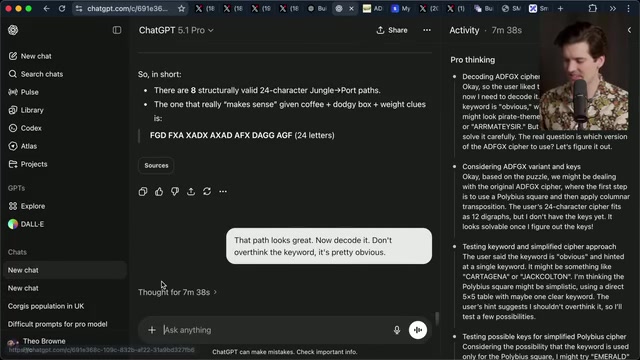Copy the response with the copy icon
640x360 pixels.
[x=143, y=191]
